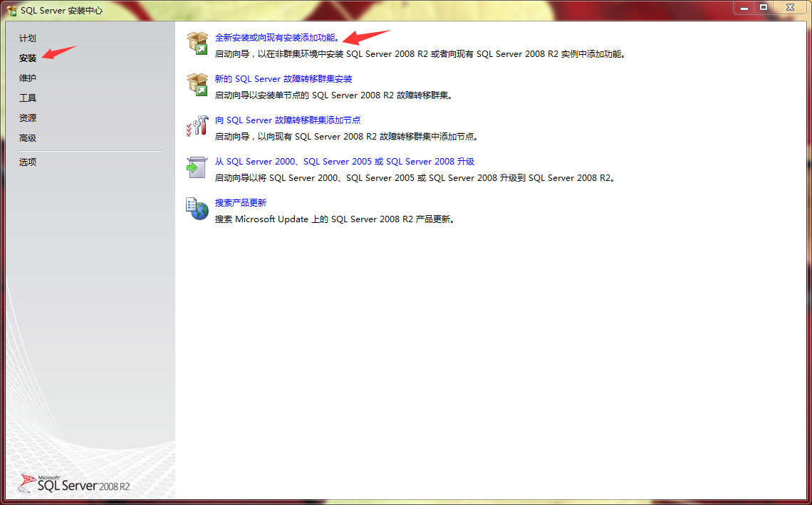Maximize the SQL Server 安装中心 window

click(x=764, y=7)
